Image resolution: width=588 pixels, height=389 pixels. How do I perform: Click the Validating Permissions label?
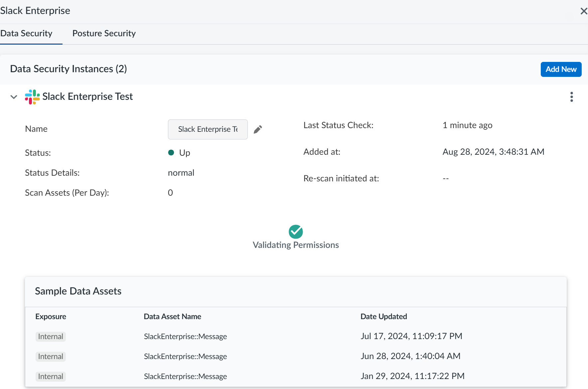coord(296,245)
